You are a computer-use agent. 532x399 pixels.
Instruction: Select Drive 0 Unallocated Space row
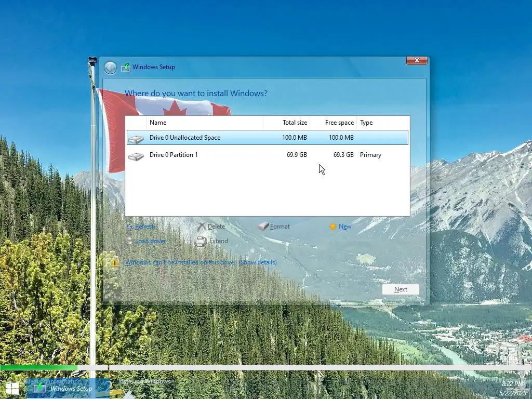[268, 137]
